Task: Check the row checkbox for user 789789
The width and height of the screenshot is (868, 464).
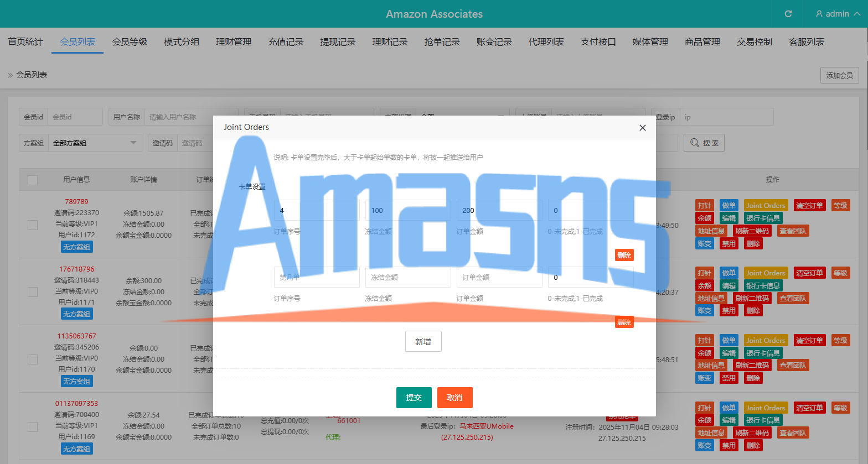Action: 33,225
